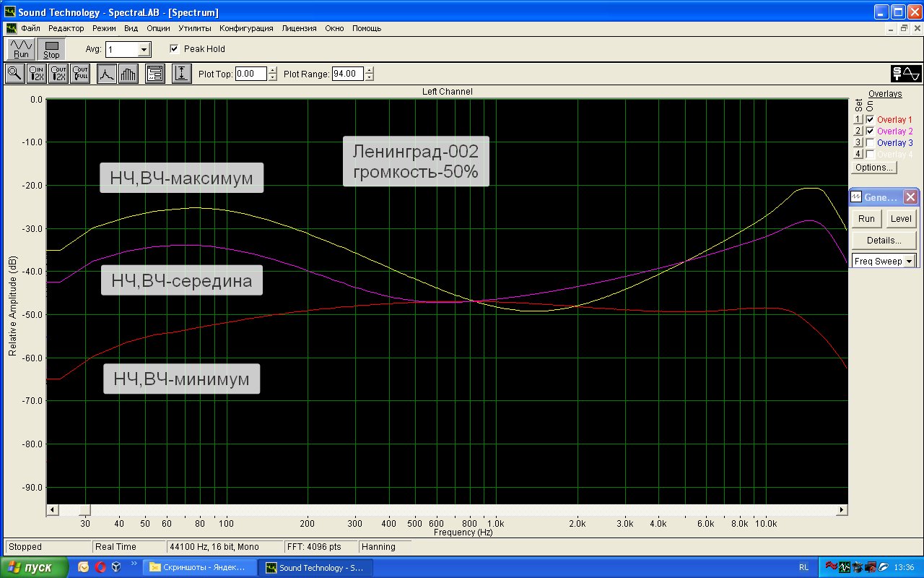Switch to Скриншоты - Яндекс taskbar window
This screenshot has width=924, height=578.
tap(201, 567)
